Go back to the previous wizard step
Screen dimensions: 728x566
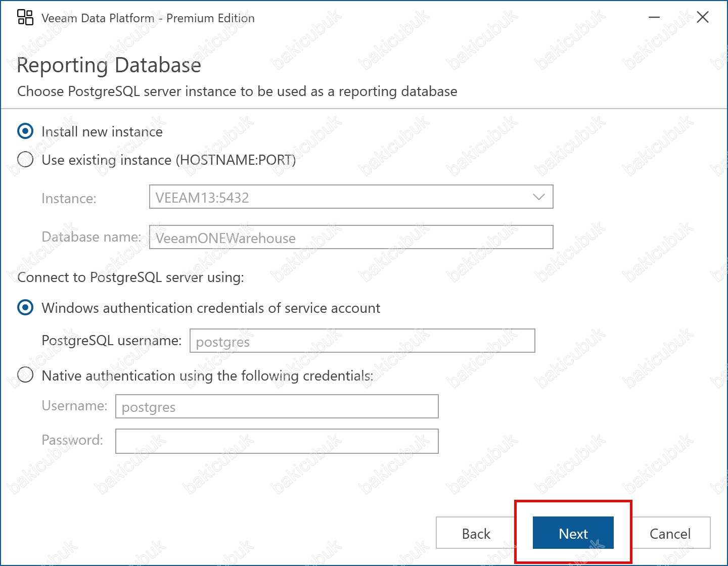pyautogui.click(x=476, y=533)
